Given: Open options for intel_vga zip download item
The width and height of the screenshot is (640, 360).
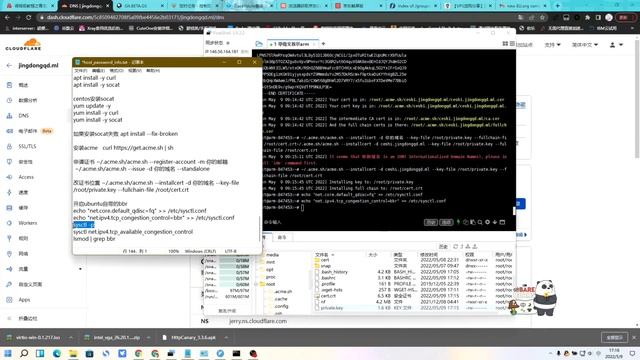Looking at the screenshot, I should click(148, 338).
